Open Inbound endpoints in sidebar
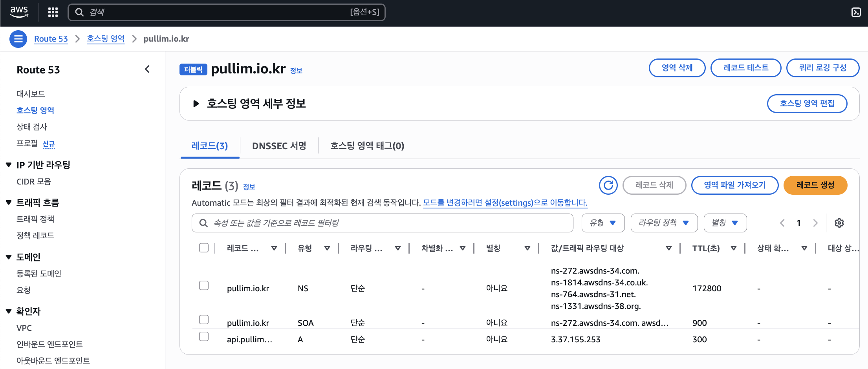Viewport: 868px width, 369px height. point(49,344)
